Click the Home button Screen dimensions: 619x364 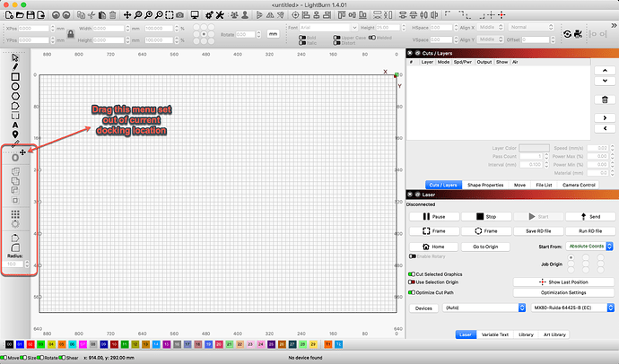[x=433, y=247]
